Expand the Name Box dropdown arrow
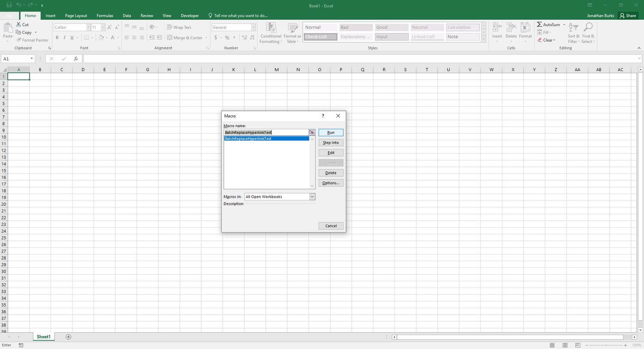Viewport: 644px width, 349px height. point(31,59)
